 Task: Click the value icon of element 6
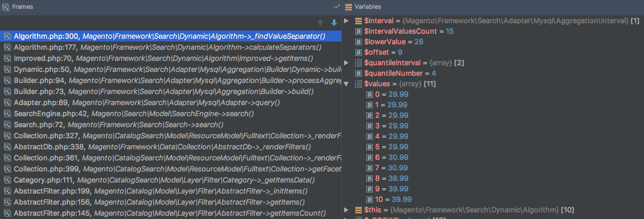[x=369, y=158]
